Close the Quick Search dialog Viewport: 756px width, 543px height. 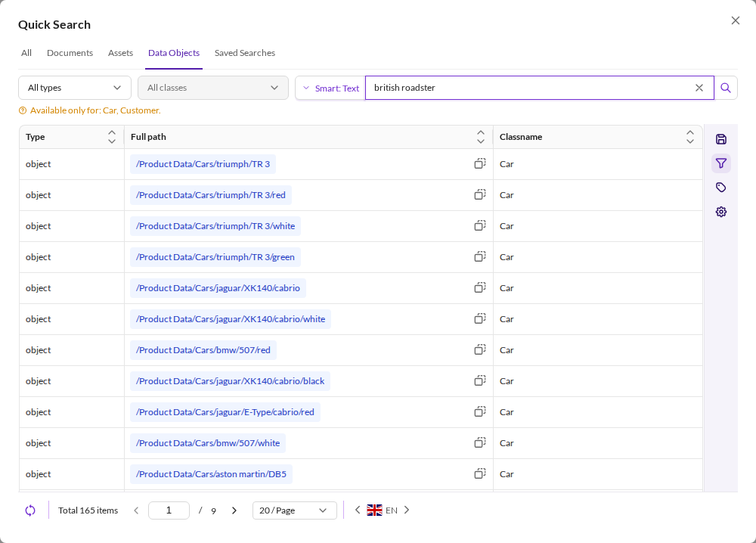[736, 20]
